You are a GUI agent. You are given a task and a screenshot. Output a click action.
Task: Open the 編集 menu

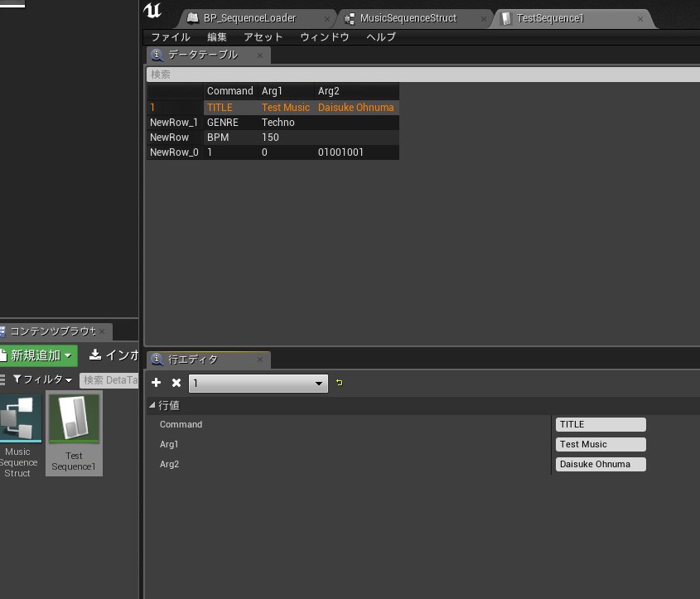[217, 37]
